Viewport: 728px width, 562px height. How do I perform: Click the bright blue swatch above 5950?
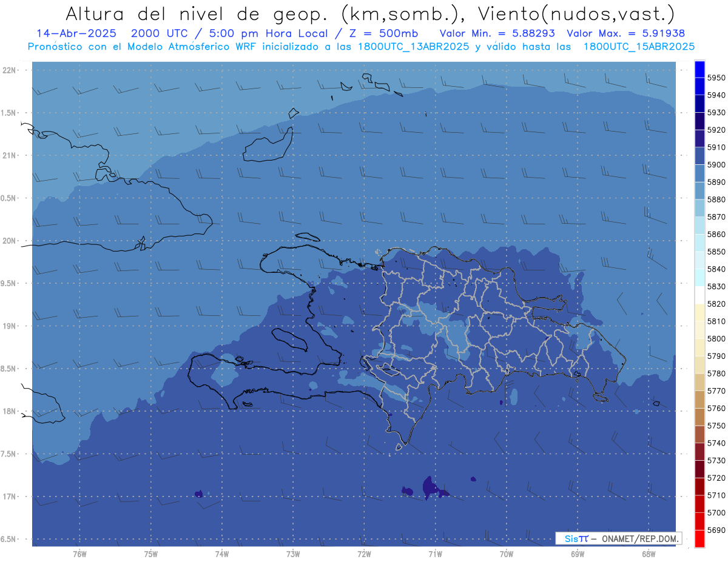click(699, 69)
